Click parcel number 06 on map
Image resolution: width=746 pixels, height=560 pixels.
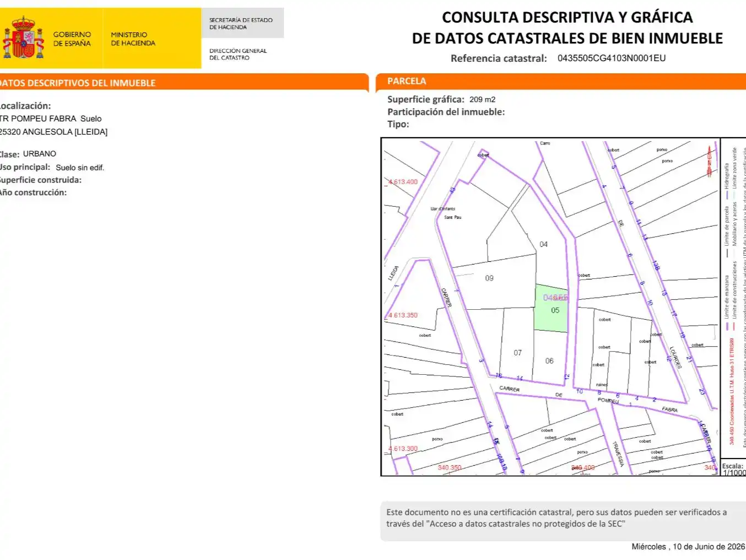(x=549, y=361)
